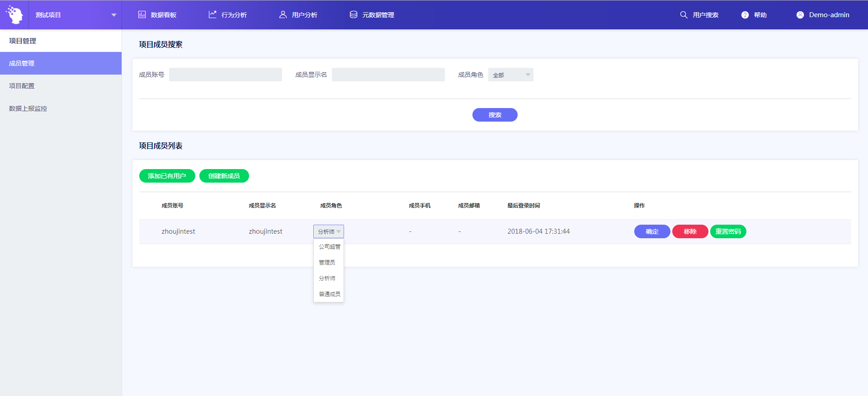
Task: Click the green 创建新成员 button
Action: click(x=224, y=176)
